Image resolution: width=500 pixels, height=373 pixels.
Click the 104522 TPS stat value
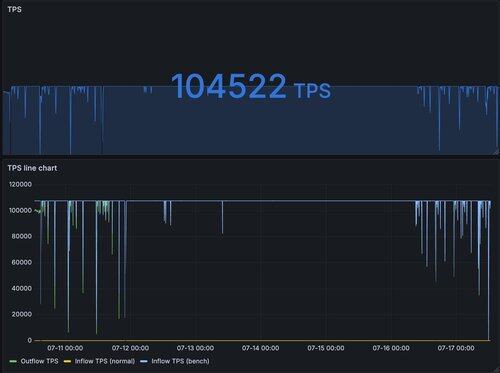tap(251, 87)
